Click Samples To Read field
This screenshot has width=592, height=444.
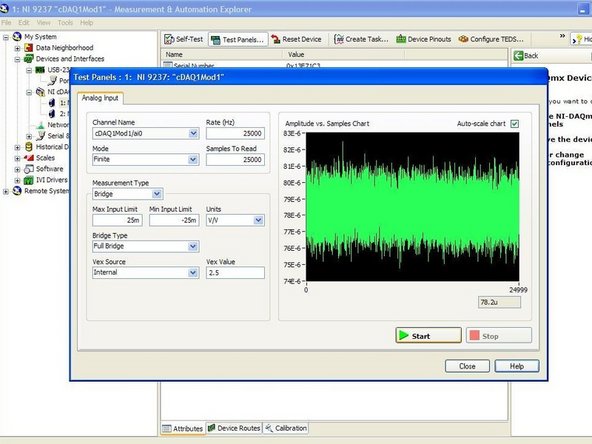coord(235,159)
